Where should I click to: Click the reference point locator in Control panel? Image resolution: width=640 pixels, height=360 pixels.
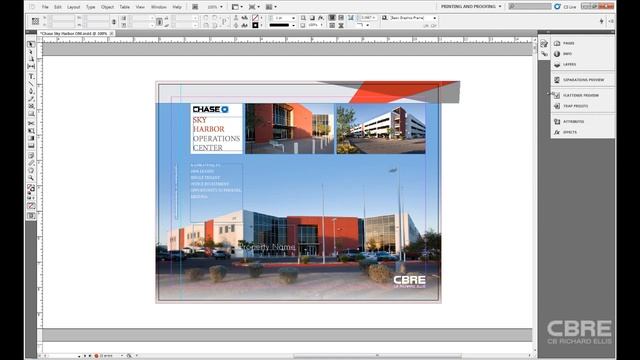[36, 21]
